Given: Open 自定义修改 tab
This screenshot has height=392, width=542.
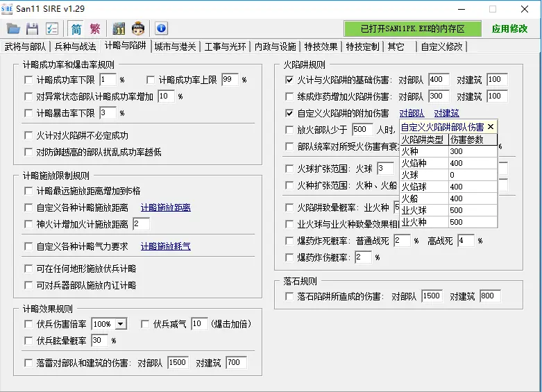Looking at the screenshot, I should (442, 46).
